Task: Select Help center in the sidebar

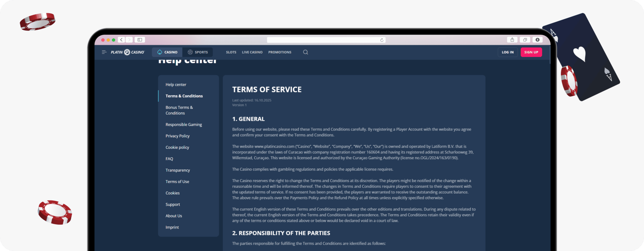Action: (176, 85)
